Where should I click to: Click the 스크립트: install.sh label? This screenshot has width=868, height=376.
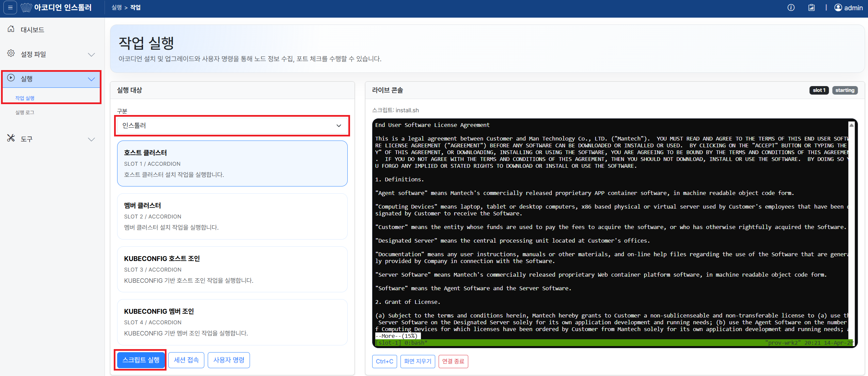click(395, 110)
